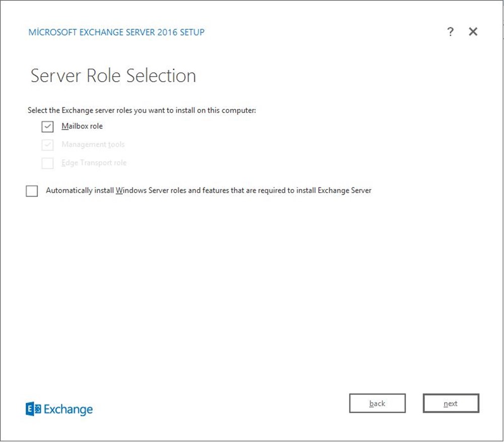Click the 'Edge Transport role' label text
The width and height of the screenshot is (504, 442).
click(94, 163)
